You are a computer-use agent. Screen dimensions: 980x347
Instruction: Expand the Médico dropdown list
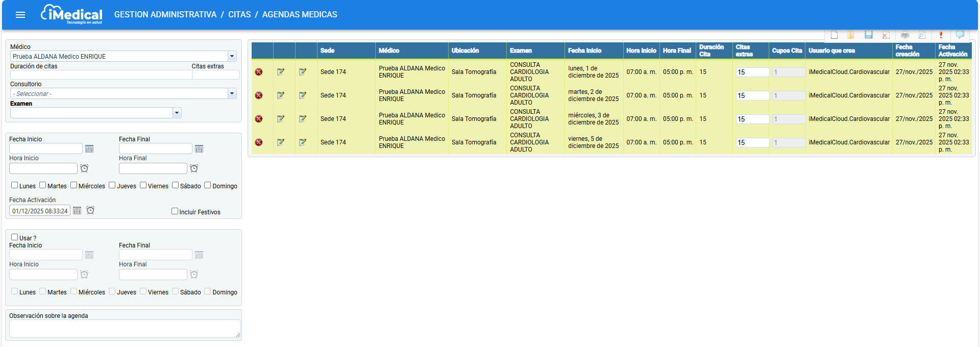tap(232, 56)
